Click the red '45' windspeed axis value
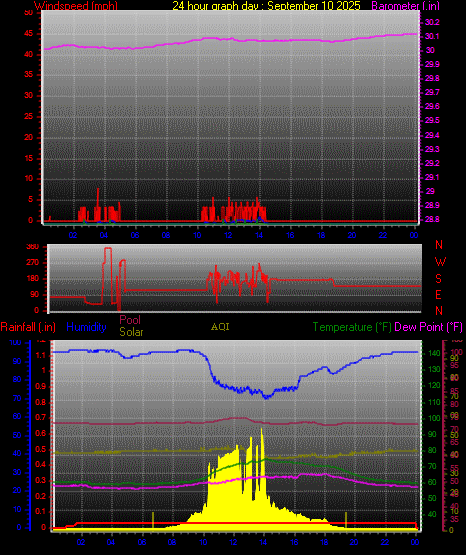466x555 pixels. [x=29, y=34]
